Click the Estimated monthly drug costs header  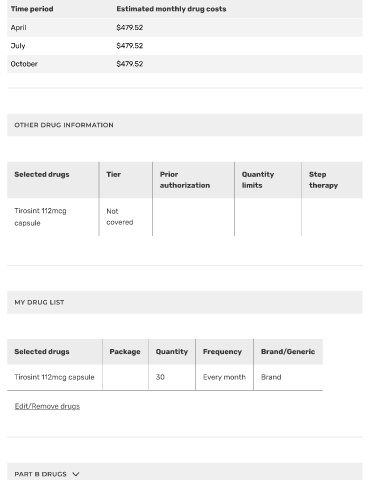coord(171,9)
